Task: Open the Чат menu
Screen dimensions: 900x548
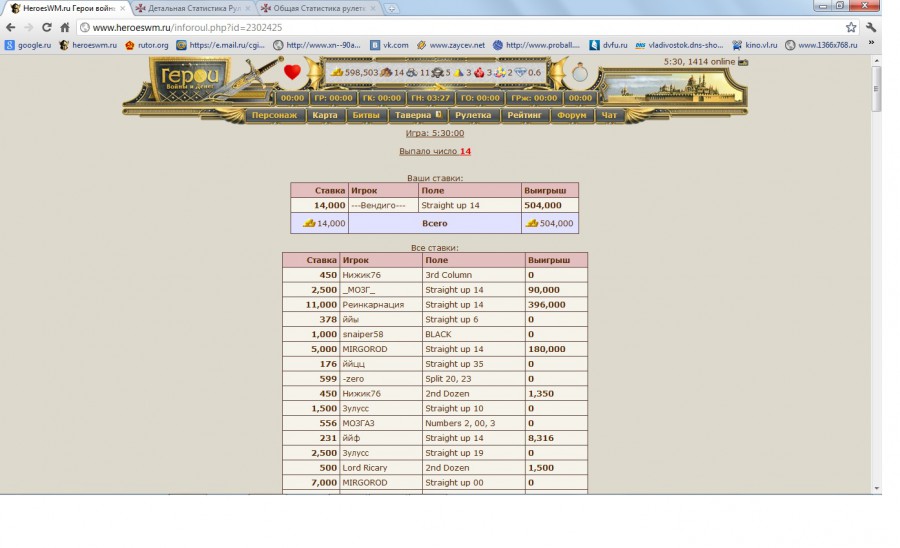Action: 609,115
